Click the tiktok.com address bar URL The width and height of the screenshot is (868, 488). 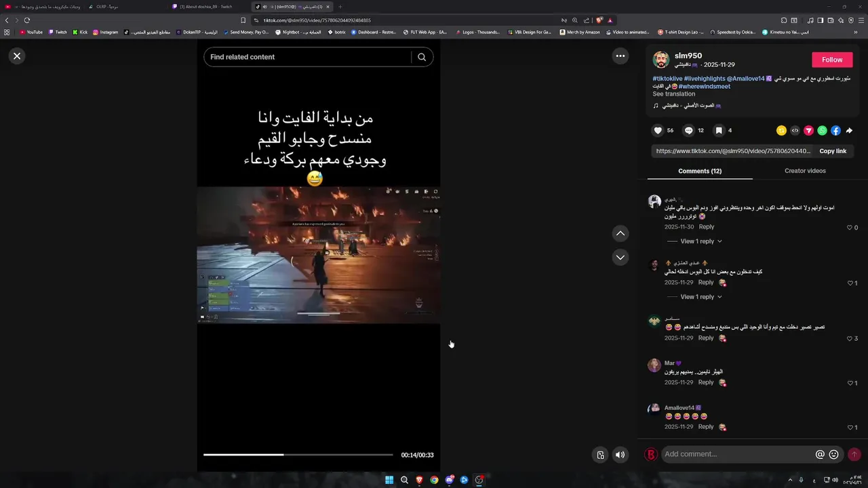(317, 20)
